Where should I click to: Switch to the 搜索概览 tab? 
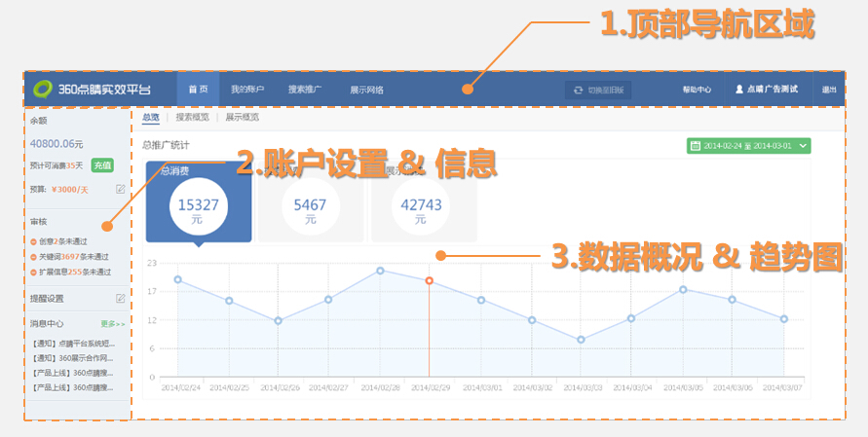click(x=192, y=118)
